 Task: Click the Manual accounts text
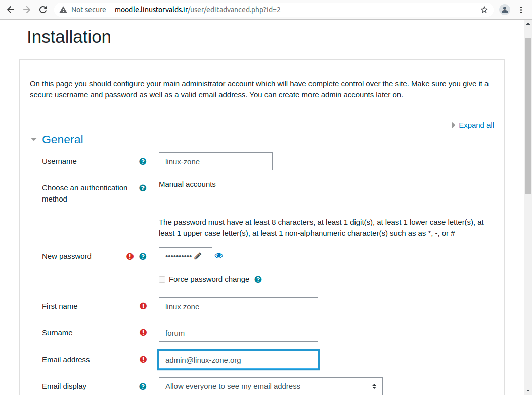pyautogui.click(x=187, y=184)
